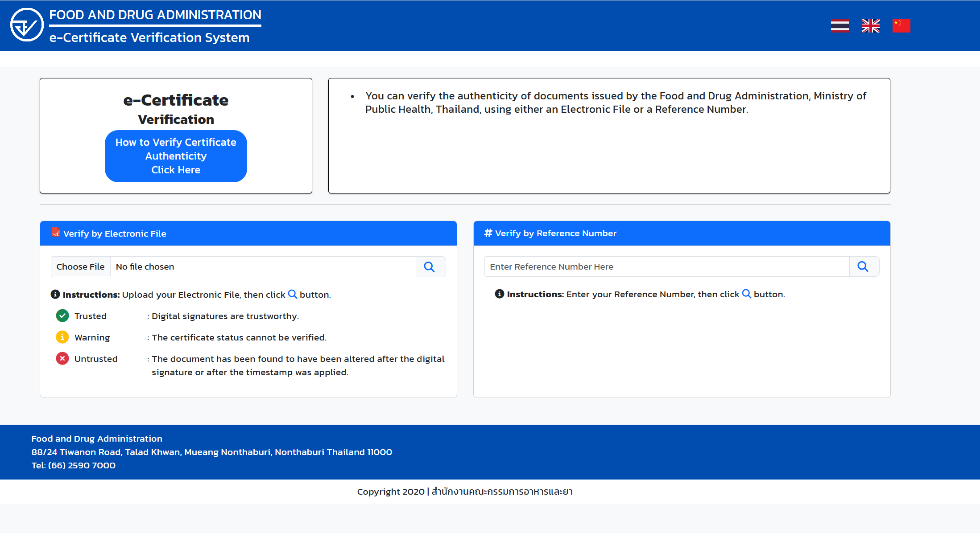980x533 pixels.
Task: Click info icon beside reference number instructions
Action: (500, 294)
